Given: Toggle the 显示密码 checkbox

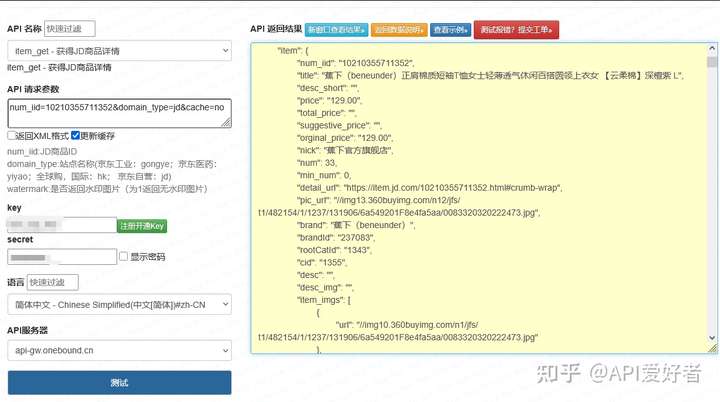Looking at the screenshot, I should [123, 256].
